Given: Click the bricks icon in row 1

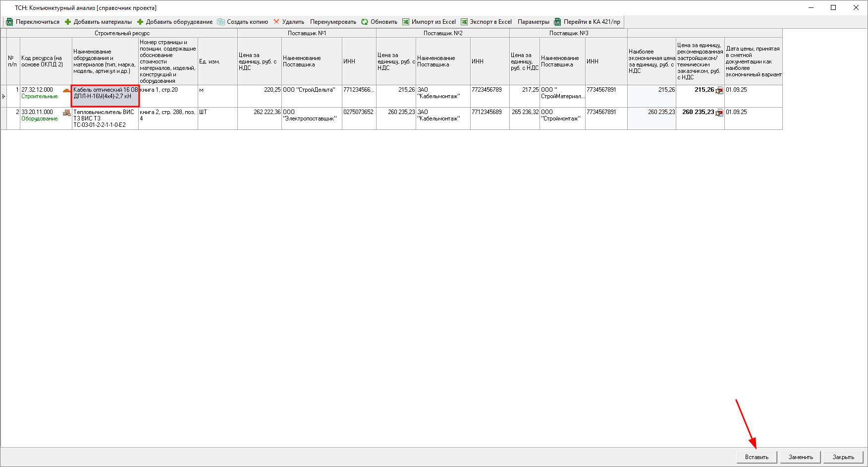Looking at the screenshot, I should click(66, 90).
